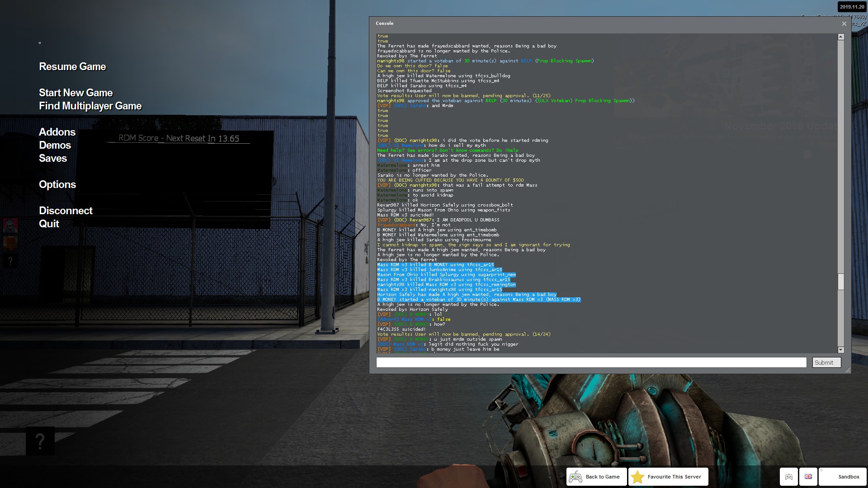Click "Sarako is no longer wanted" line
868x488 pixels.
pyautogui.click(x=433, y=175)
